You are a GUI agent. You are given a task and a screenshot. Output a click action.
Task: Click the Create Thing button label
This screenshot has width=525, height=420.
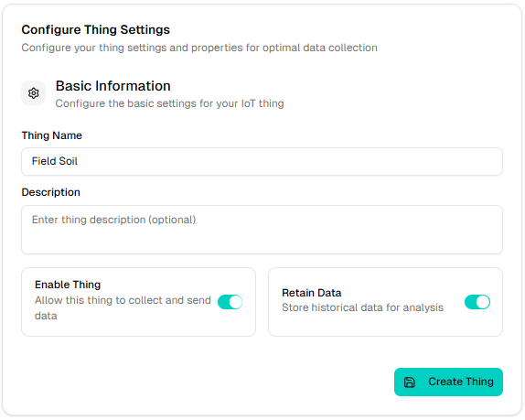pos(461,382)
